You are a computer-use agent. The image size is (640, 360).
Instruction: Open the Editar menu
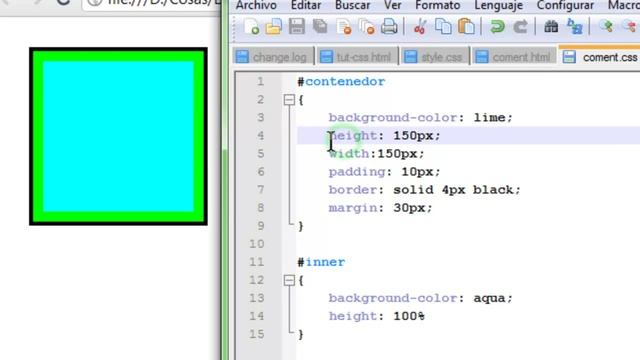pos(306,5)
